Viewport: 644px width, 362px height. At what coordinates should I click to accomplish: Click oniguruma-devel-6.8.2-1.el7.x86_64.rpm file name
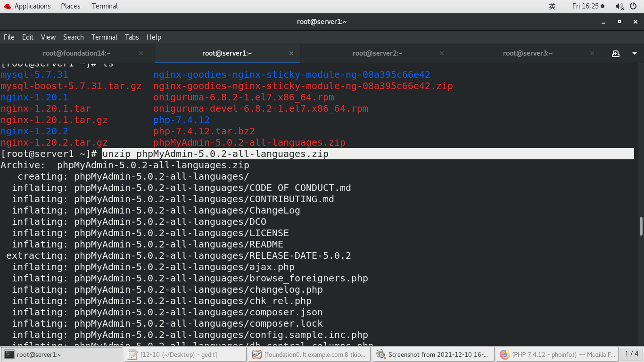pos(261,108)
